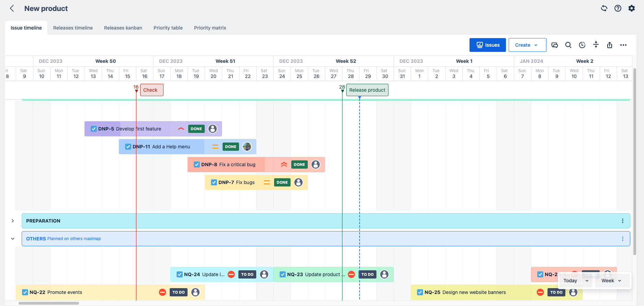
Task: Open the Week scale dropdown
Action: click(611, 281)
